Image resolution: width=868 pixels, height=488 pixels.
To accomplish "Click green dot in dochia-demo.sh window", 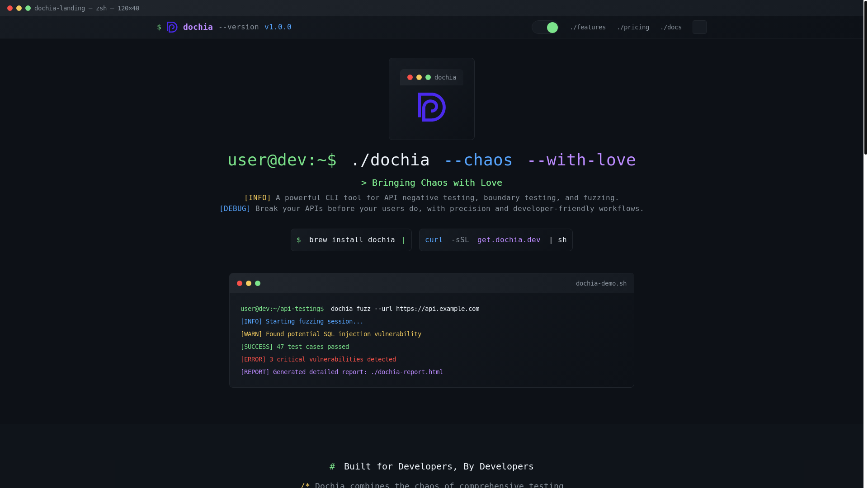I will tap(258, 283).
